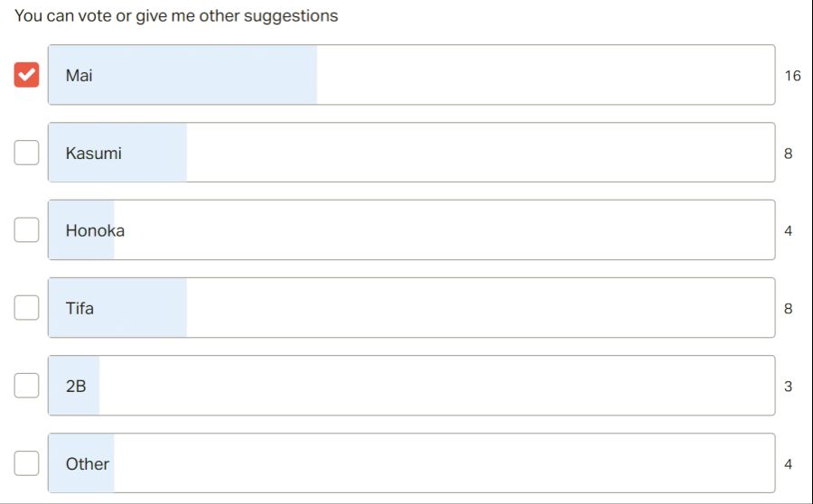Click the Tifa vote count 8
Image resolution: width=813 pixels, height=504 pixels.
(788, 309)
